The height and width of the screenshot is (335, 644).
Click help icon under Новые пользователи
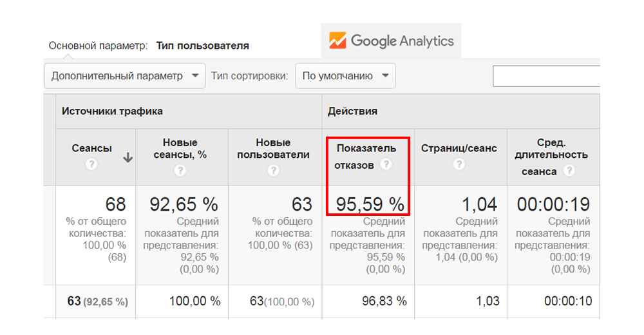pyautogui.click(x=273, y=171)
